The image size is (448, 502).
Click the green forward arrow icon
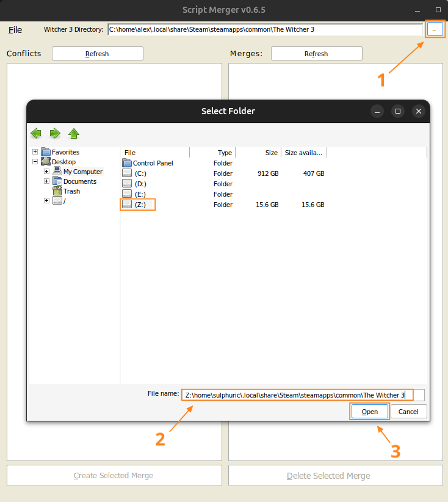(55, 133)
